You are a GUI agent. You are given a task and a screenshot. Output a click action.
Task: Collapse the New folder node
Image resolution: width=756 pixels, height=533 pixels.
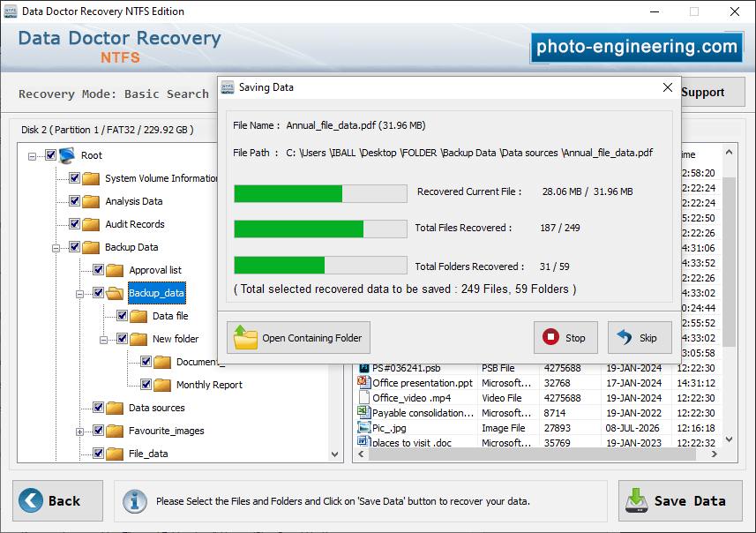click(104, 340)
